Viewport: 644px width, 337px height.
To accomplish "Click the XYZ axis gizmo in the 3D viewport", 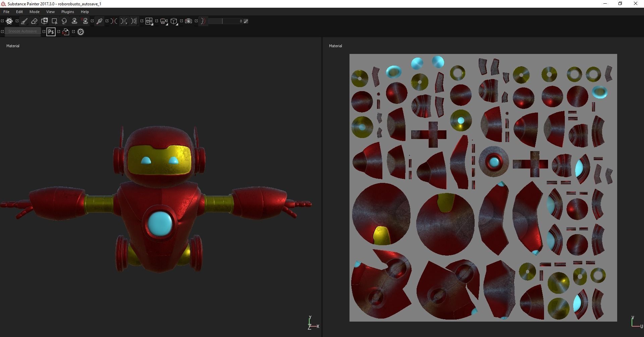I will tap(313, 323).
